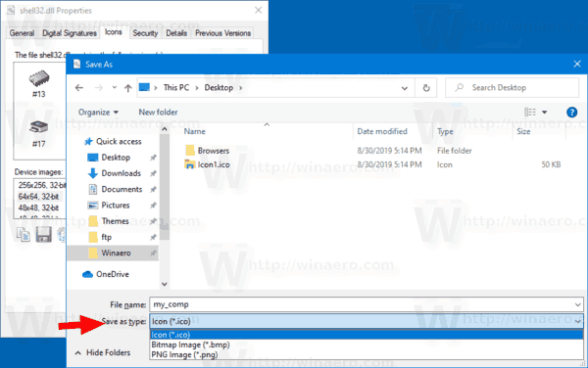Click navigation pane scroll up arrow
Image resolution: width=588 pixels, height=368 pixels.
(165, 129)
